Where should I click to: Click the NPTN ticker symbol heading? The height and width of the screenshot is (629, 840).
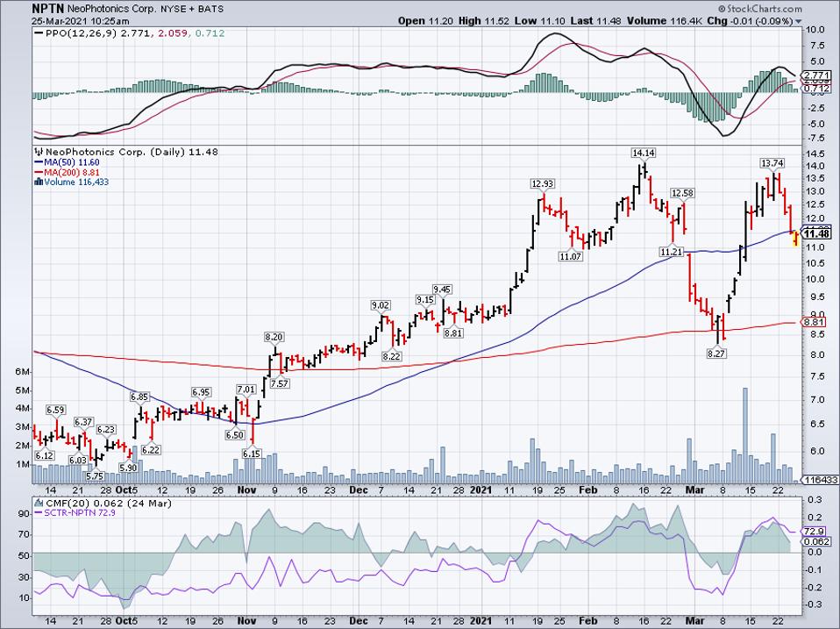coord(46,9)
